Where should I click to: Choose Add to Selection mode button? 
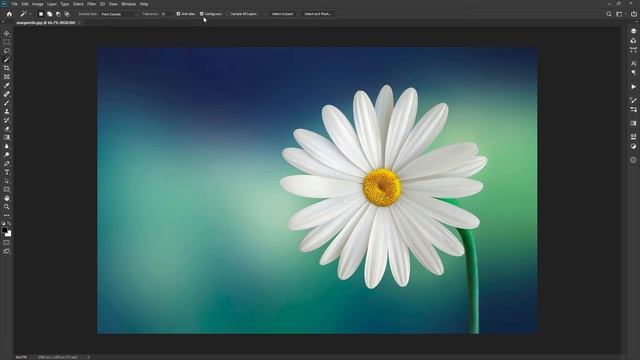pyautogui.click(x=49, y=14)
